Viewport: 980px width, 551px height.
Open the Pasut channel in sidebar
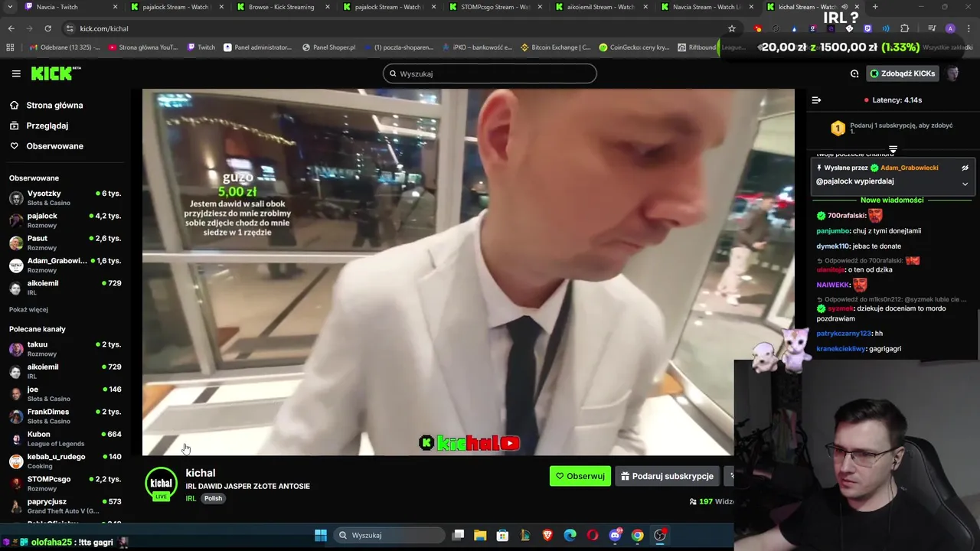[65, 243]
